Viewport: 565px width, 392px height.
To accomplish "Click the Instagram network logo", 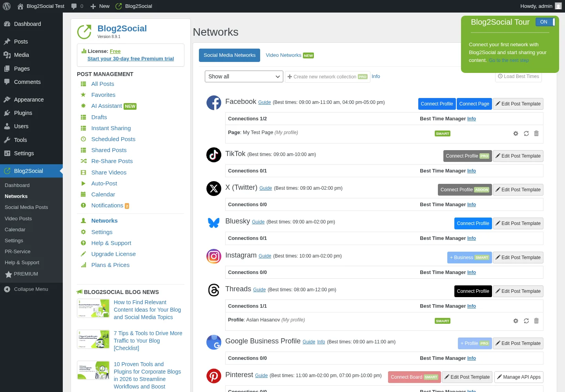I will tap(214, 256).
